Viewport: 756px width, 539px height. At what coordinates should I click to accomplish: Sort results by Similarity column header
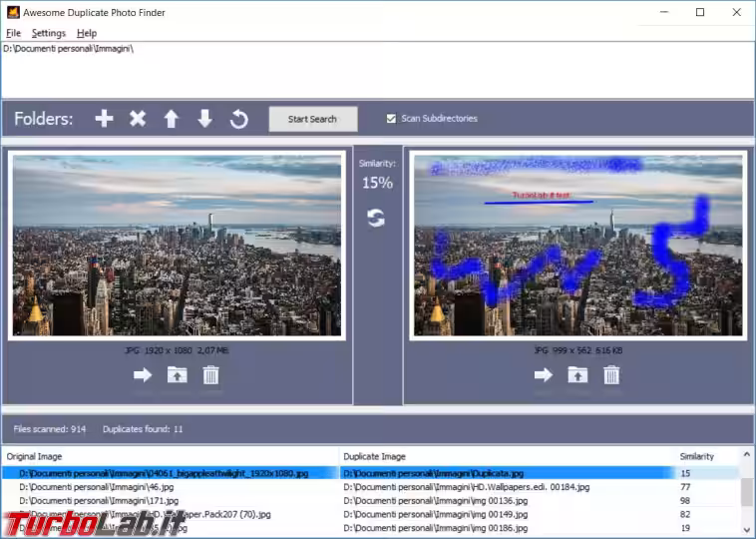697,456
